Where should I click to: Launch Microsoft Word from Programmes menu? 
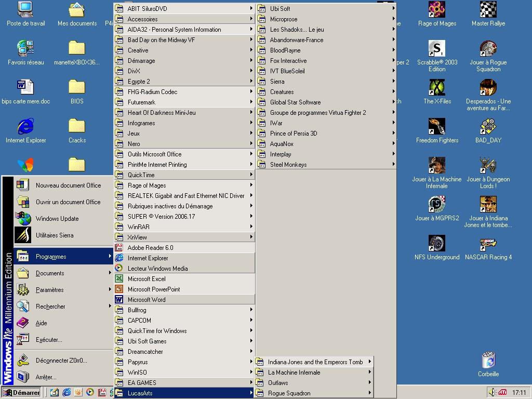tap(184, 300)
